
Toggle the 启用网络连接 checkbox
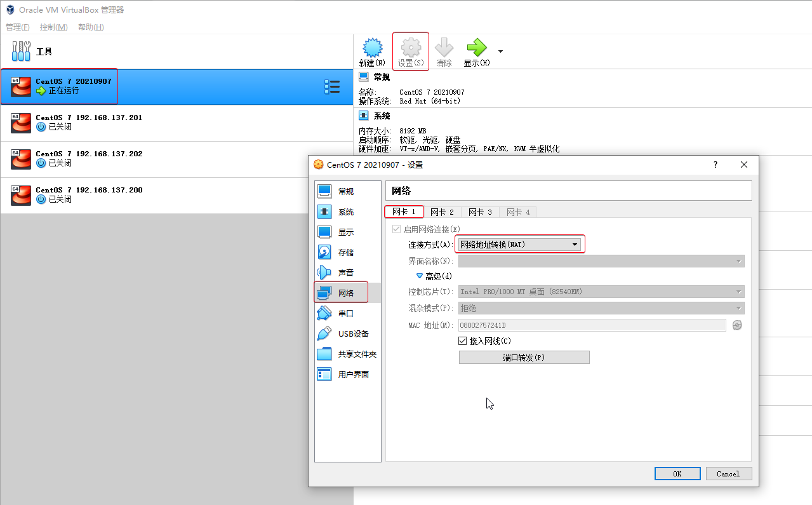397,229
